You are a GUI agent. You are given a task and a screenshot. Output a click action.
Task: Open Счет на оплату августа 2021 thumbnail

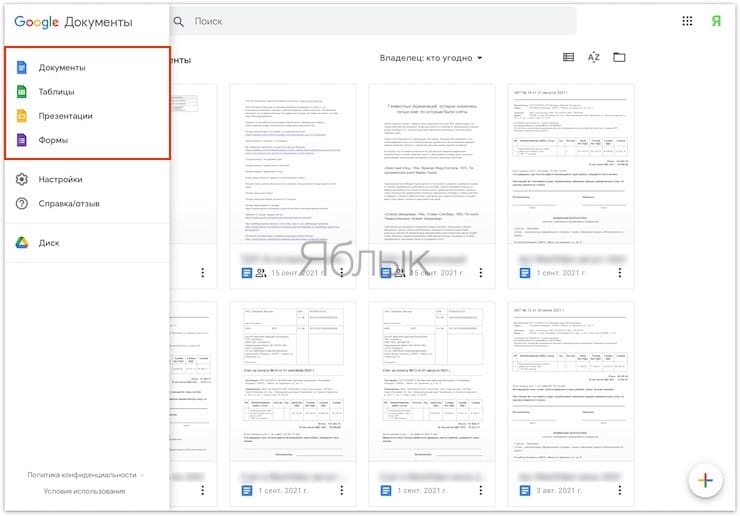431,382
